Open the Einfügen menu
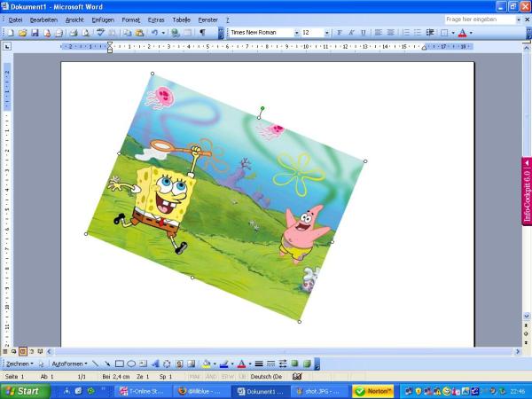The width and height of the screenshot is (532, 399). tap(102, 19)
